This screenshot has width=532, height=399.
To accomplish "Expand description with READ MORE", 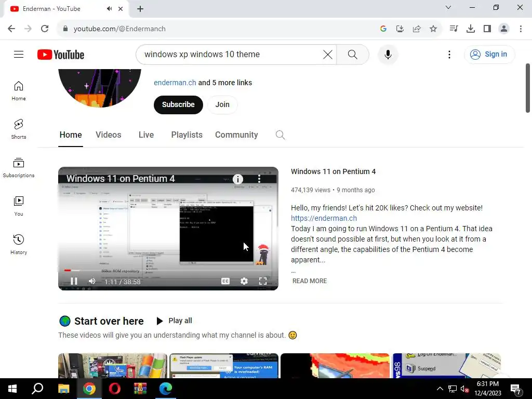I will [310, 281].
